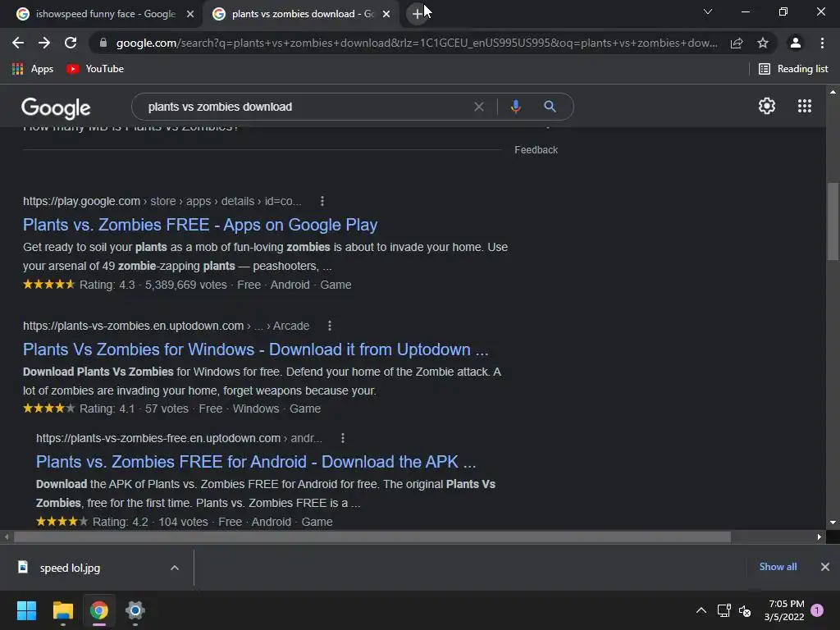840x630 pixels.
Task: Click the vertical scrollbar thumb
Action: pos(833,221)
